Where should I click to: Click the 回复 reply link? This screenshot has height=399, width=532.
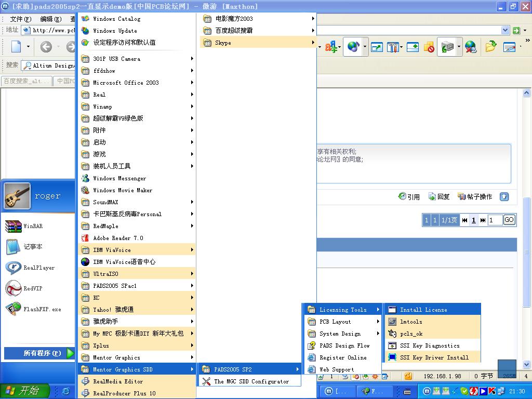438,196
